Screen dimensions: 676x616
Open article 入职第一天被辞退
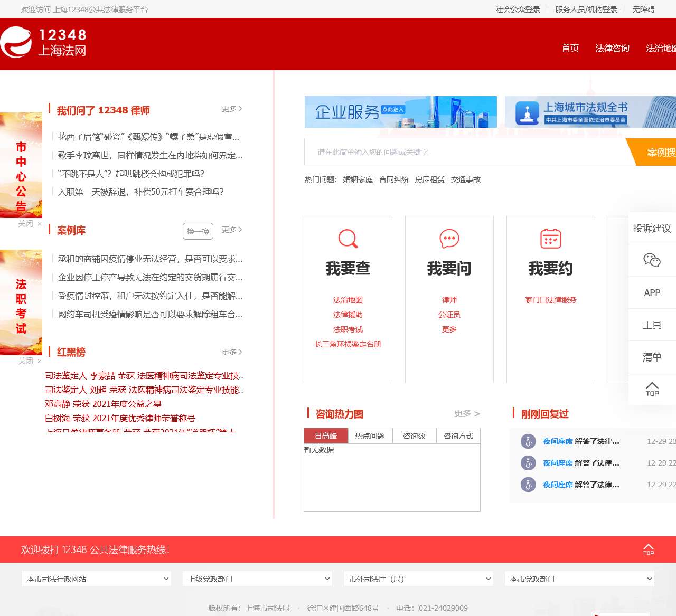[141, 192]
